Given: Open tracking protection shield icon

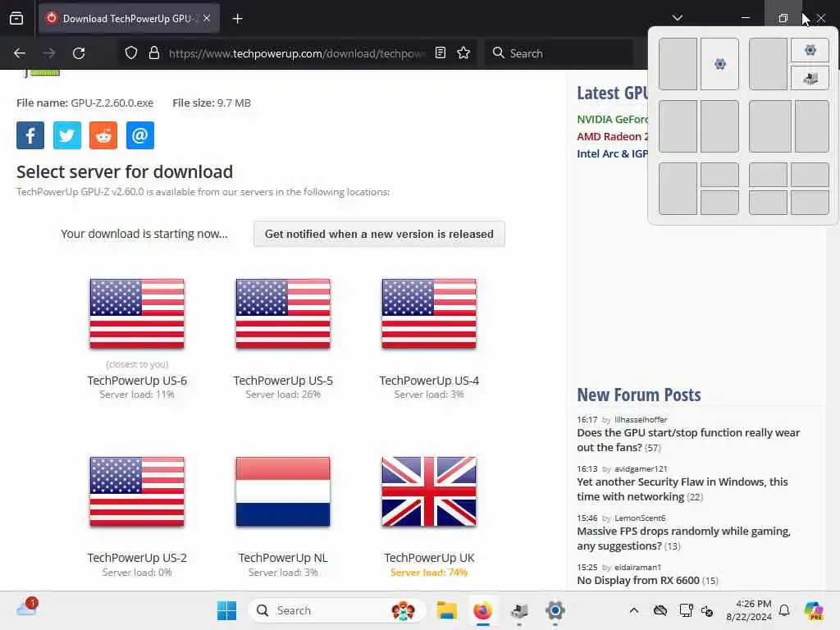Looking at the screenshot, I should click(x=131, y=53).
